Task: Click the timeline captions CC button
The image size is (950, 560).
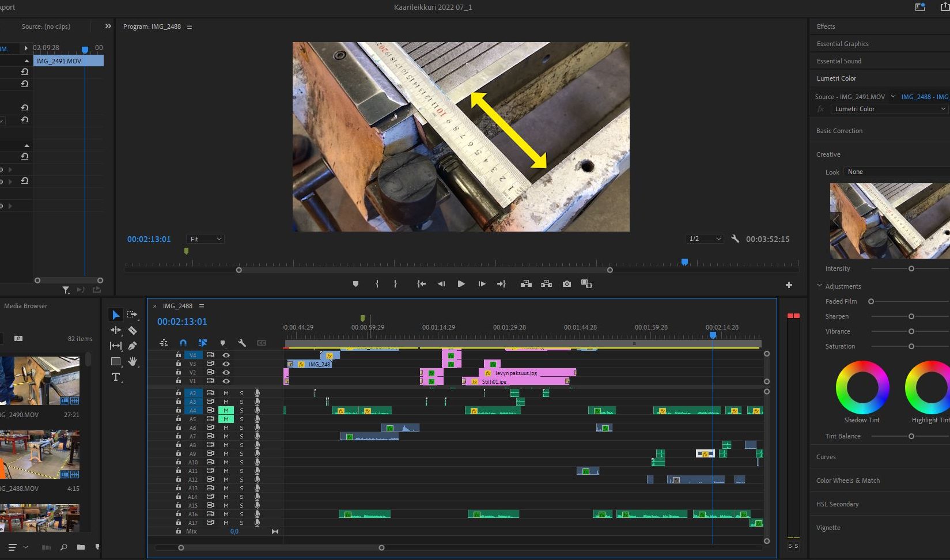Action: (262, 343)
